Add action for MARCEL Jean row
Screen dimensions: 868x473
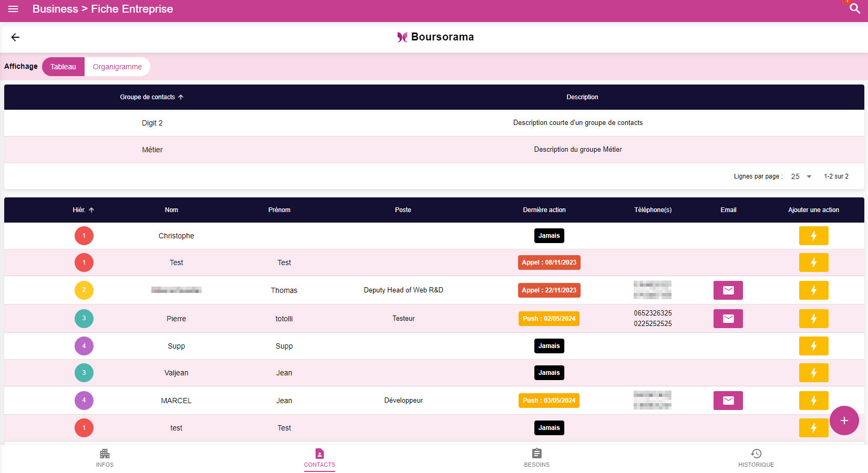click(813, 401)
